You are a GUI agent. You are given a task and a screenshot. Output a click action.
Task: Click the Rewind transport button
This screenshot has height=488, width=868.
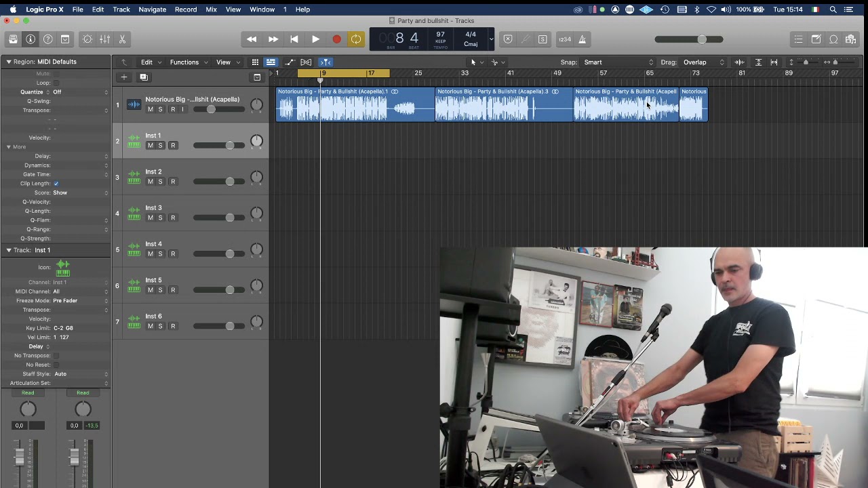click(252, 39)
